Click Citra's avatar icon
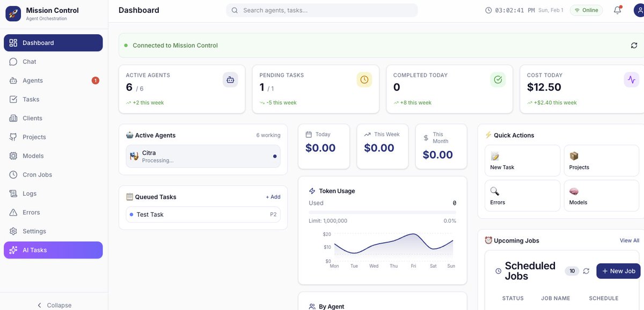The height and width of the screenshot is (310, 644). [134, 156]
